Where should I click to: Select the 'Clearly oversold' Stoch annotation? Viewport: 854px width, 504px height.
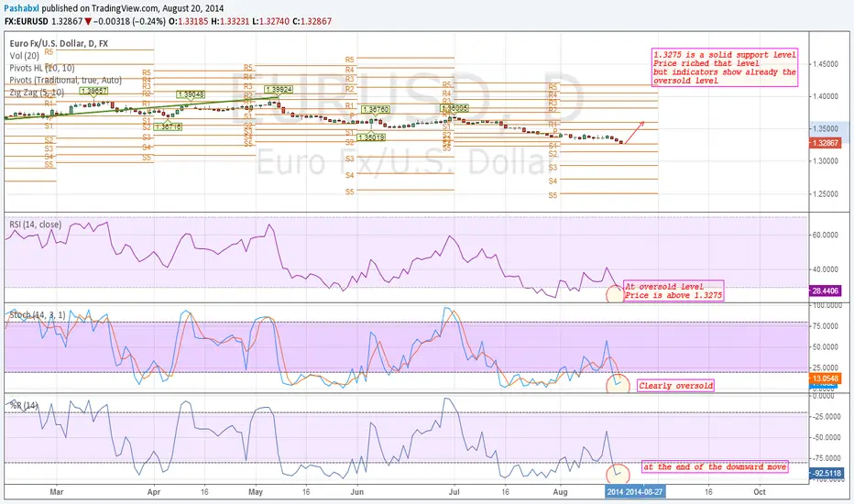[676, 386]
